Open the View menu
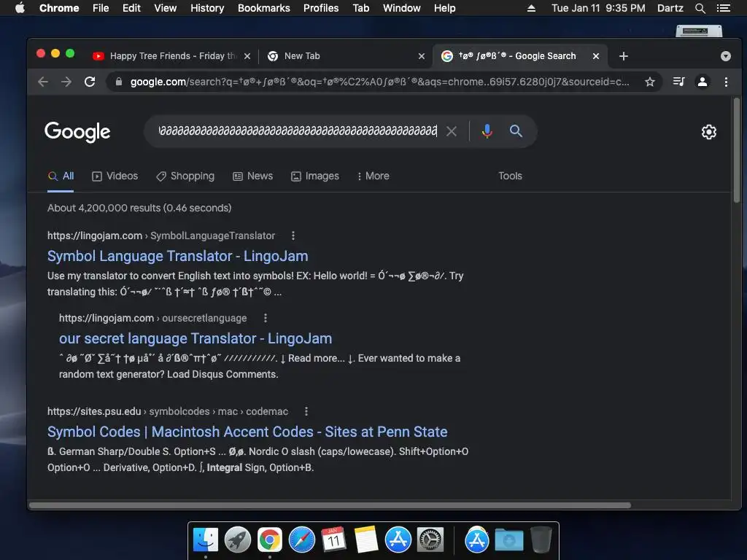Viewport: 747px width, 560px height. [x=166, y=8]
